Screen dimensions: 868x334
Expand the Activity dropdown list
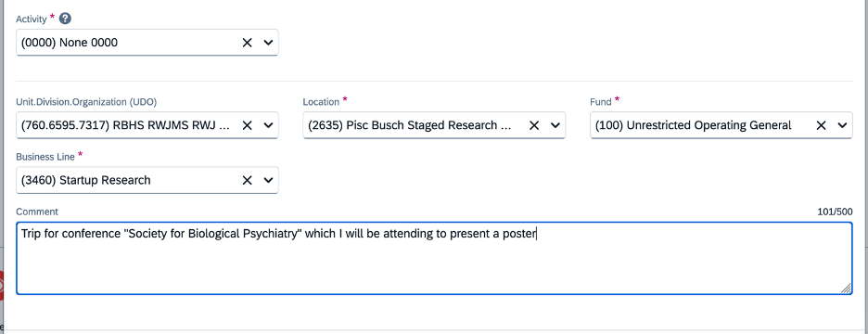268,43
